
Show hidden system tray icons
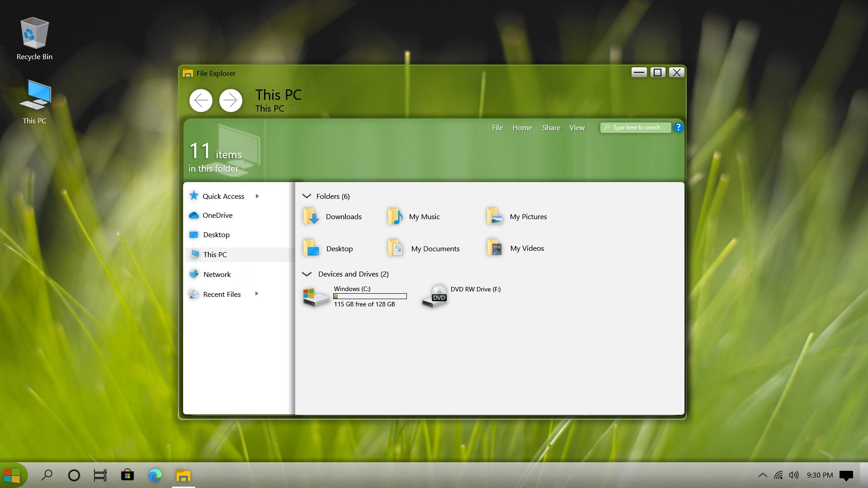763,475
